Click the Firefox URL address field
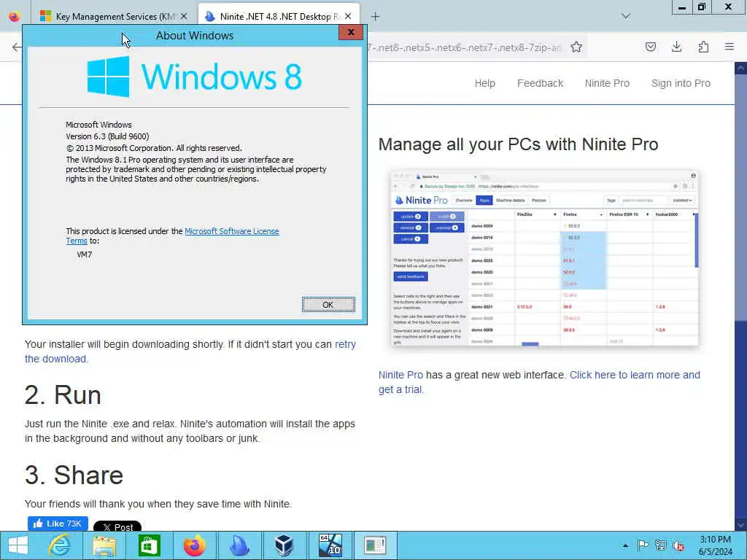 point(465,47)
